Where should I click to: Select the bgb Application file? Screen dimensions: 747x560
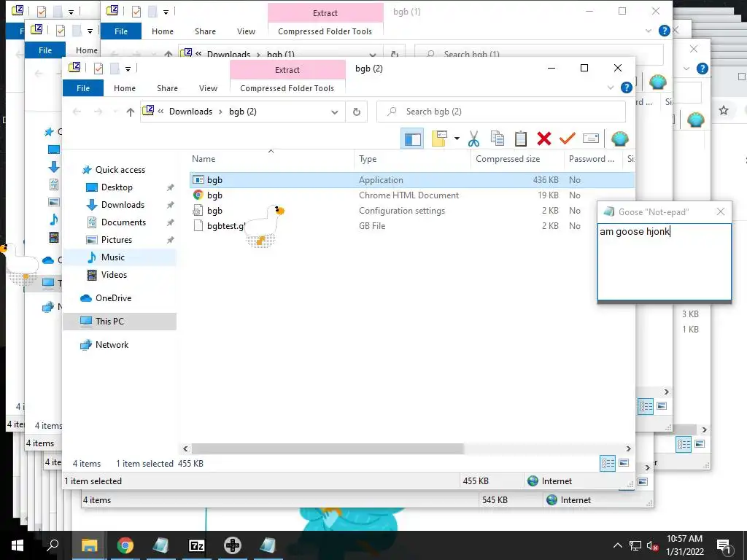tap(411, 180)
